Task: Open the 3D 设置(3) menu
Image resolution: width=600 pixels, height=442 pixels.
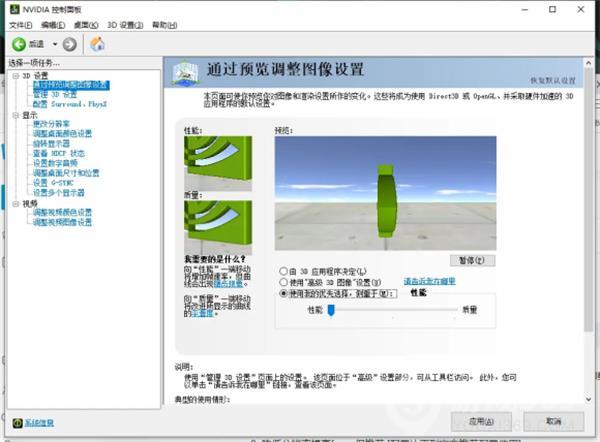Action: click(125, 25)
